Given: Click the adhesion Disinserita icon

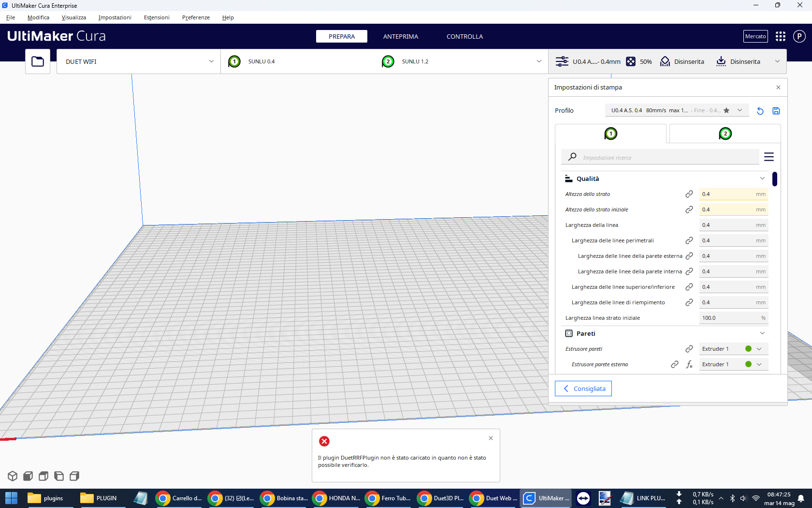Looking at the screenshot, I should click(x=721, y=61).
